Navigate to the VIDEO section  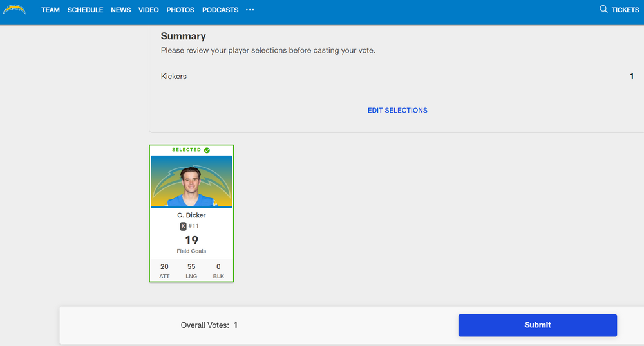(148, 10)
